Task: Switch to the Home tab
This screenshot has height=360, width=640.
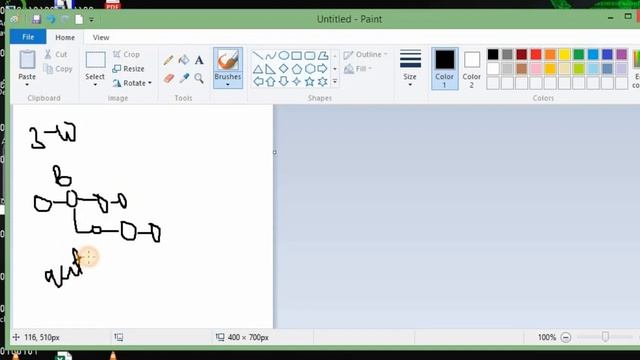Action: (65, 37)
